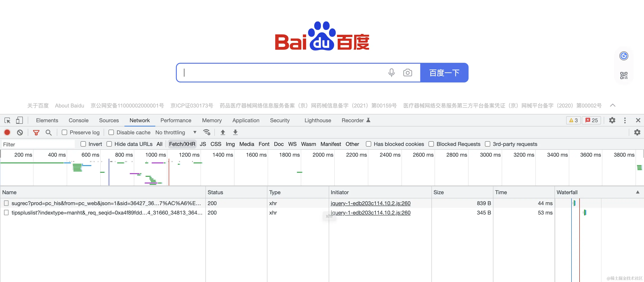Click the 百度一下 search button

[x=444, y=73]
